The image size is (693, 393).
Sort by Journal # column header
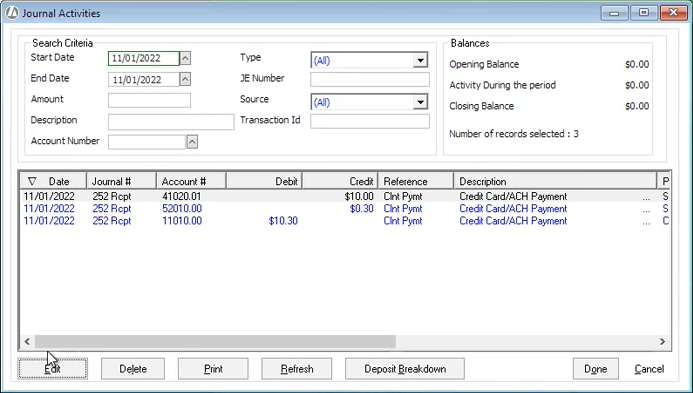coord(121,181)
